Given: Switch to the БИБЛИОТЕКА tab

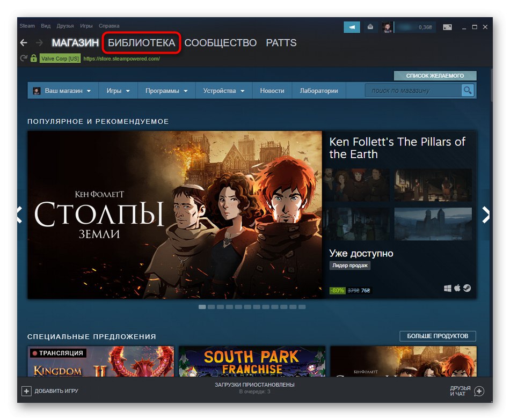Looking at the screenshot, I should (142, 42).
